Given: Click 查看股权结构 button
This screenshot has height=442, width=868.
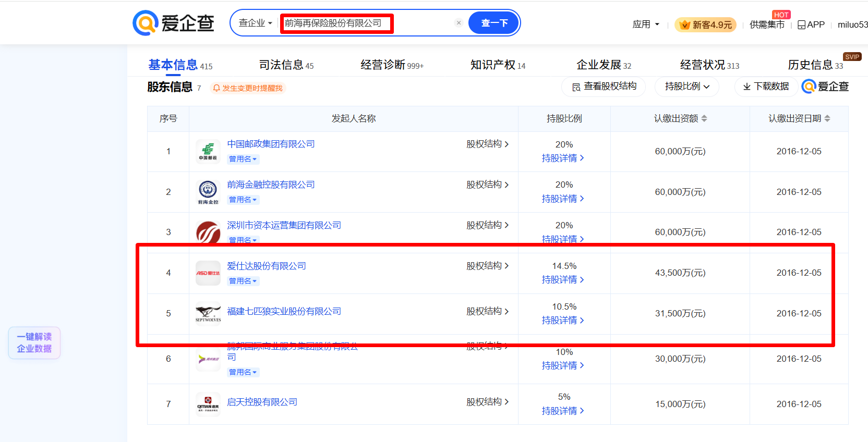Looking at the screenshot, I should point(604,87).
